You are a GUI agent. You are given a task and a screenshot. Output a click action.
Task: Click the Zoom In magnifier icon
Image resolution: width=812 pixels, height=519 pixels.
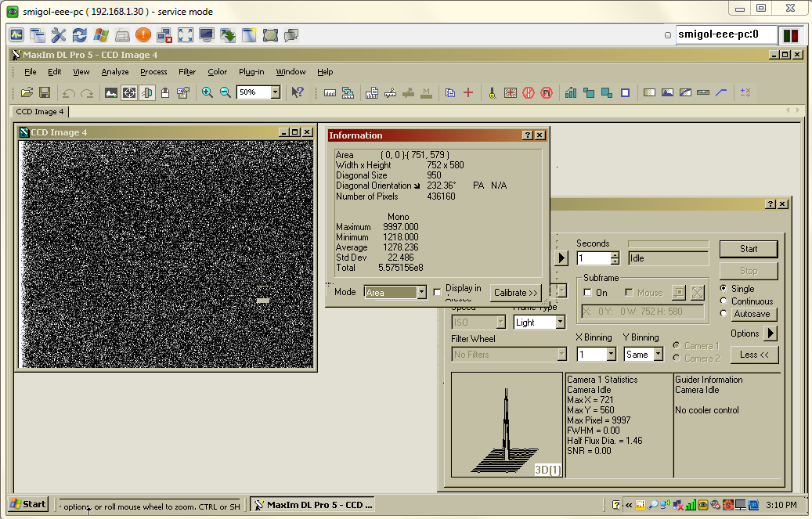tap(208, 92)
